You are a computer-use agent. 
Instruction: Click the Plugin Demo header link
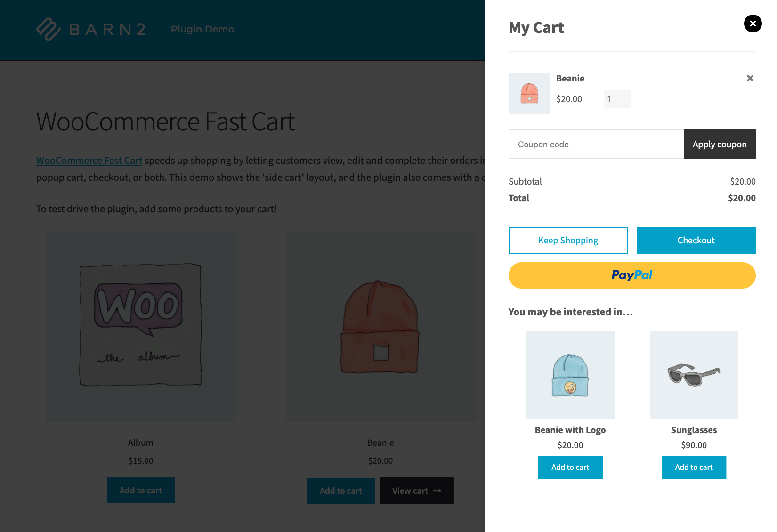coord(202,29)
